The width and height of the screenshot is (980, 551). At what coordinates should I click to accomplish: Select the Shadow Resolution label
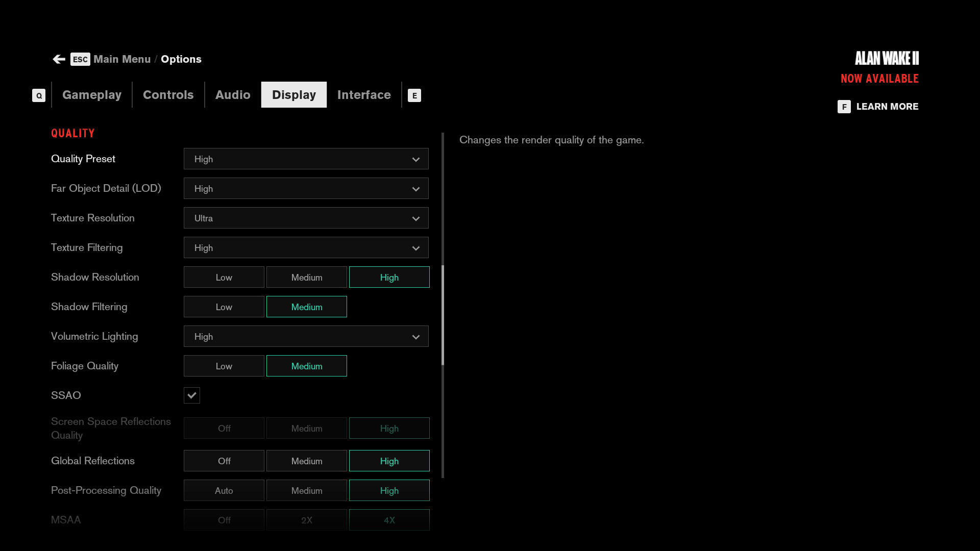click(x=95, y=277)
